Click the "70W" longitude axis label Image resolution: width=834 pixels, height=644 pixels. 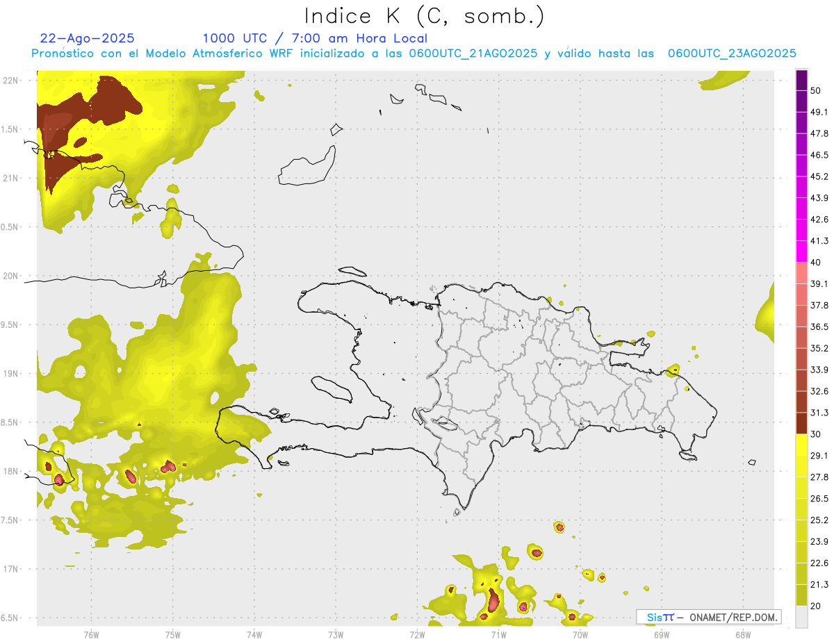point(580,634)
